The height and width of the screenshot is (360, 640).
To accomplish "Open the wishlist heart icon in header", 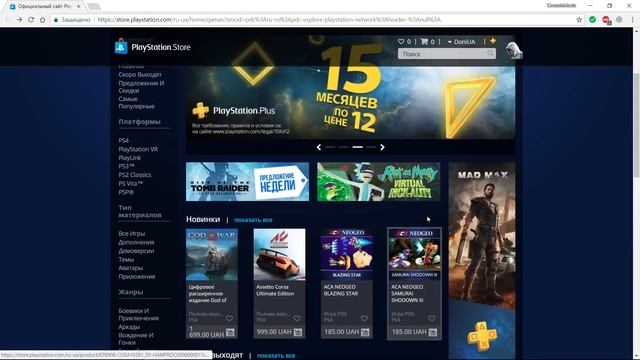I will point(401,42).
